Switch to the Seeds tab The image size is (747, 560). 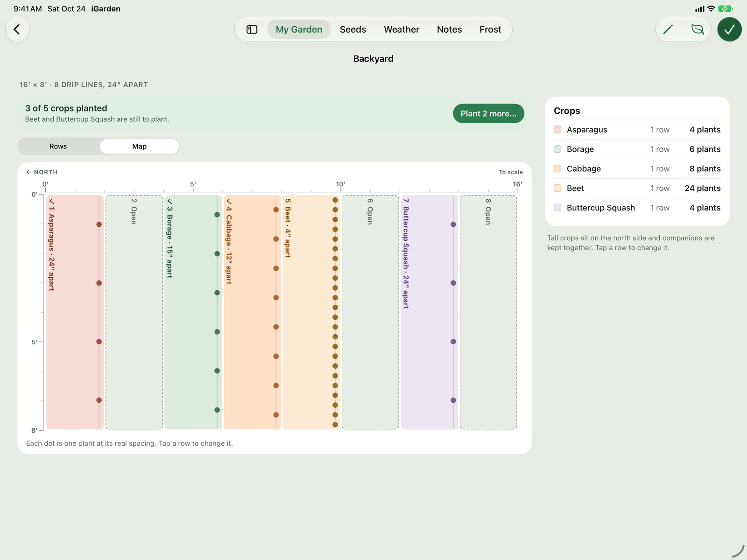[353, 29]
